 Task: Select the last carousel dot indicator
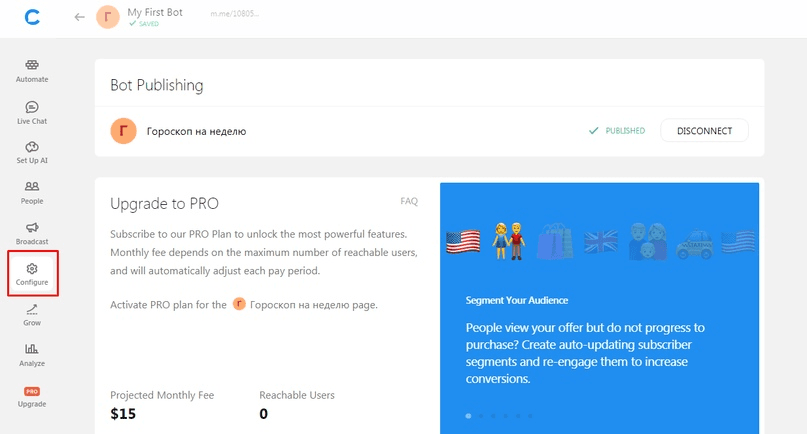point(530,416)
